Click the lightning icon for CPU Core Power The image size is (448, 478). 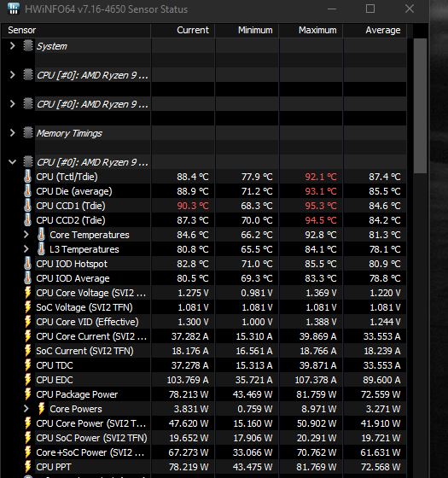(x=27, y=423)
